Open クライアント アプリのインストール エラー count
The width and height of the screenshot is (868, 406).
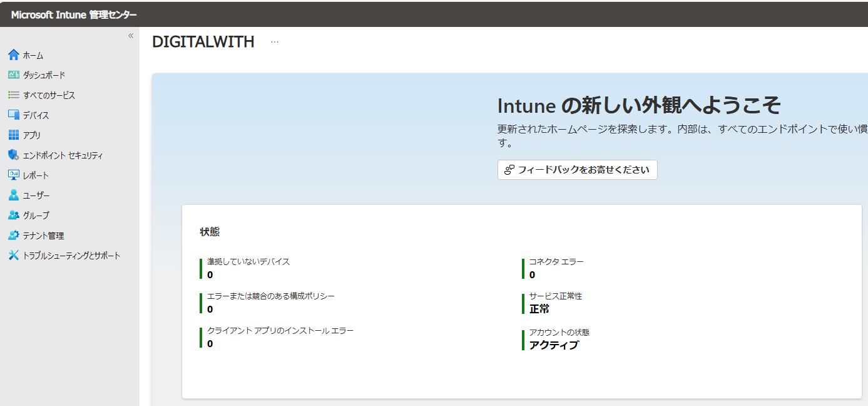(279, 332)
